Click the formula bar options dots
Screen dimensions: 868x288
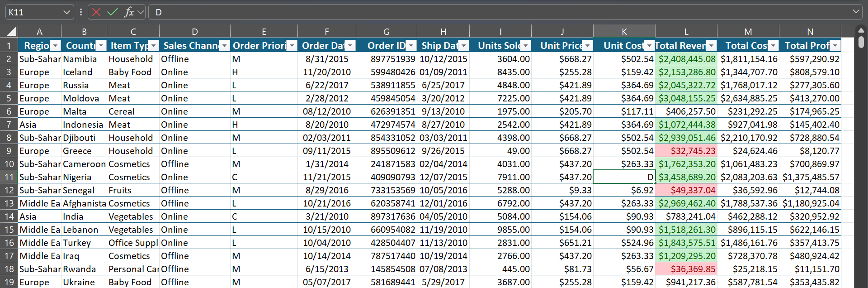[x=81, y=12]
